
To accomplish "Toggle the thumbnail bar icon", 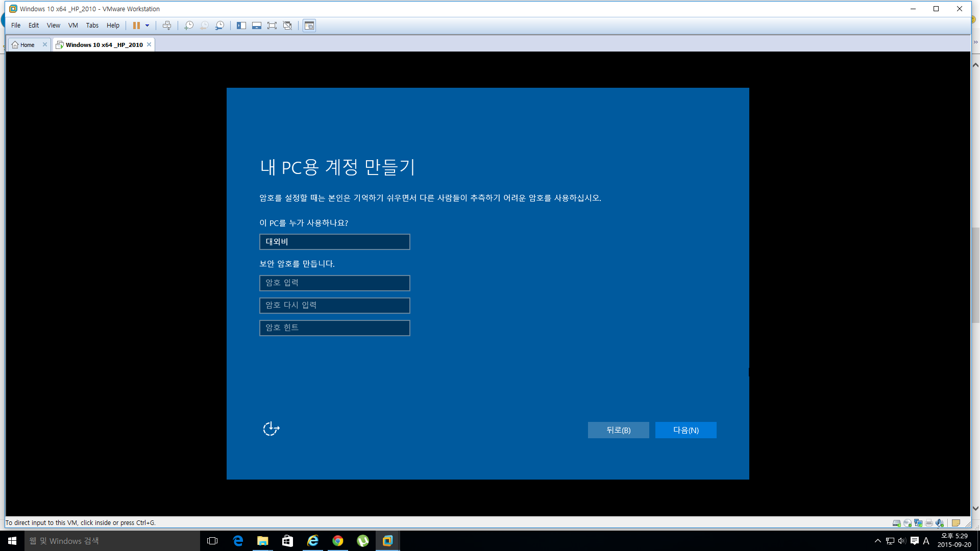I will coord(257,26).
